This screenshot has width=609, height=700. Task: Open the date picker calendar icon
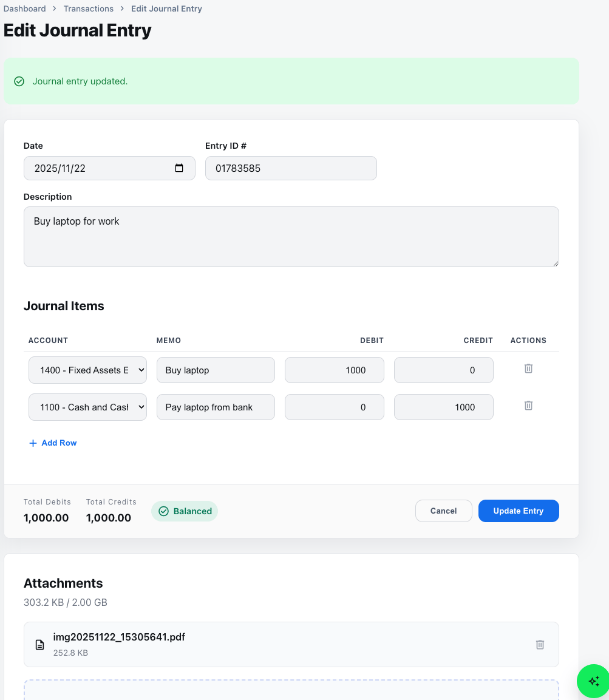179,168
